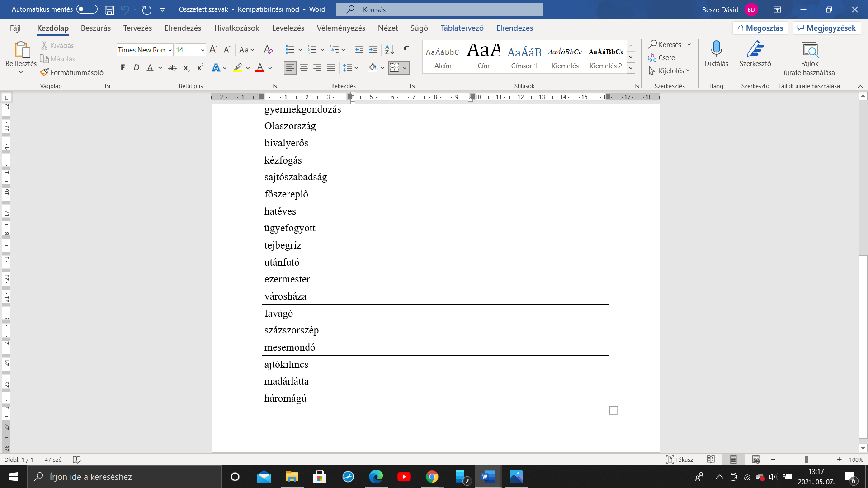
Task: Toggle show paragraph marks (¶) icon
Action: coord(406,50)
